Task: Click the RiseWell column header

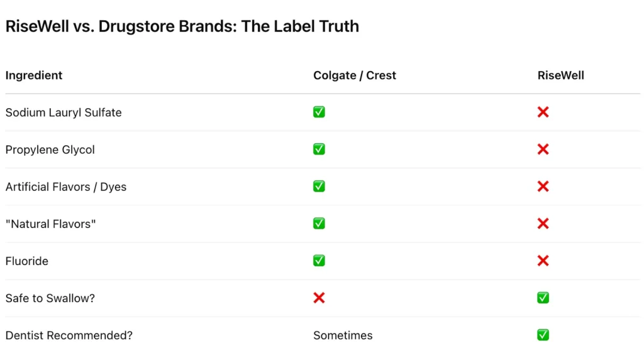Action: coord(560,75)
